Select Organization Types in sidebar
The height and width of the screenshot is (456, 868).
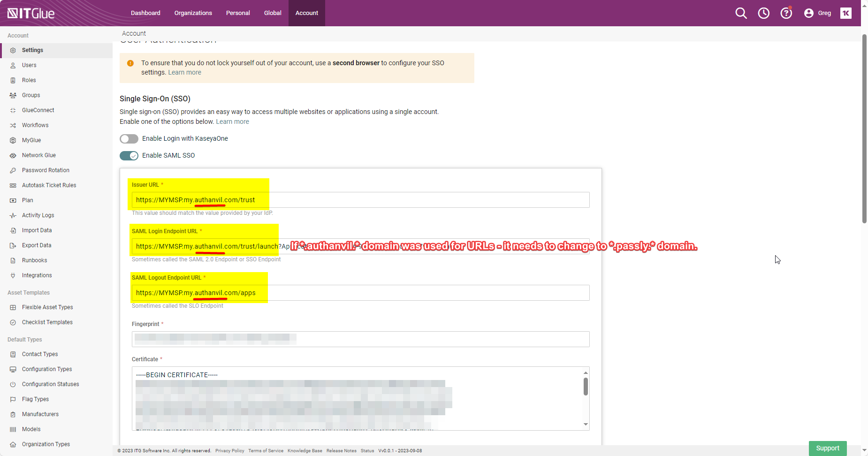46,444
